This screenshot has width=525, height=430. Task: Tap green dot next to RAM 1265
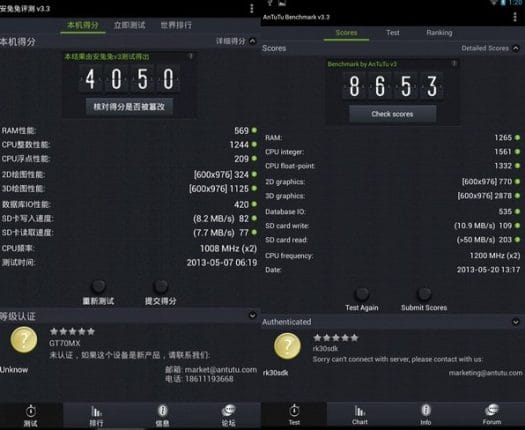coord(517,137)
